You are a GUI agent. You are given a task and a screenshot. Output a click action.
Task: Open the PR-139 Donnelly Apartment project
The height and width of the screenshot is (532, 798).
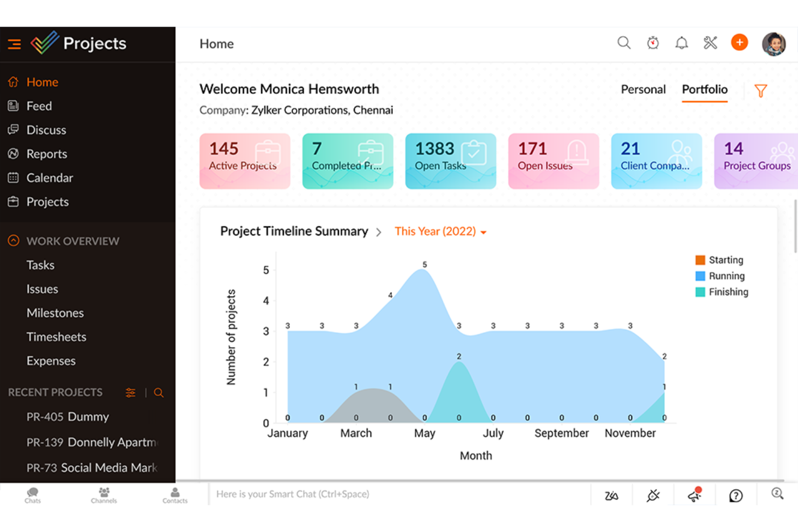tap(92, 442)
